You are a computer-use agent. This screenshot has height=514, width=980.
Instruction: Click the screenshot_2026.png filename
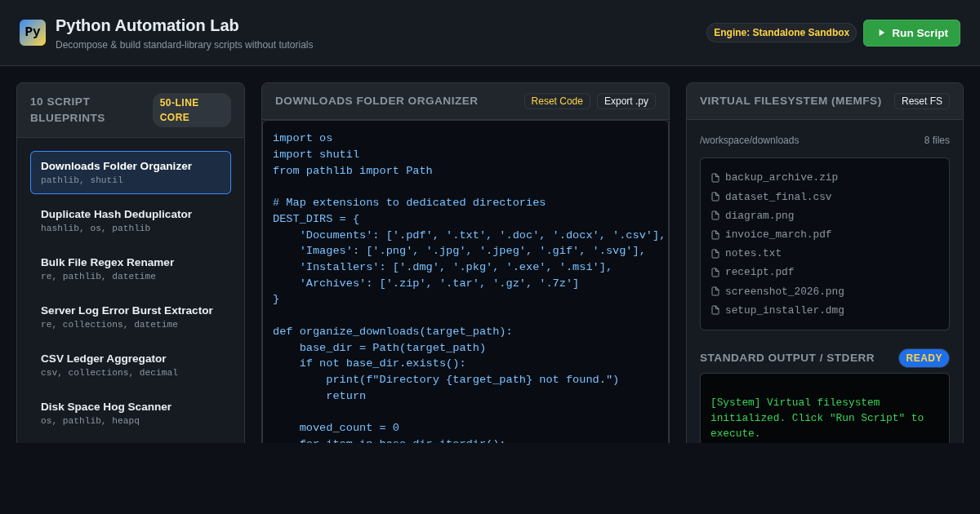tap(785, 291)
